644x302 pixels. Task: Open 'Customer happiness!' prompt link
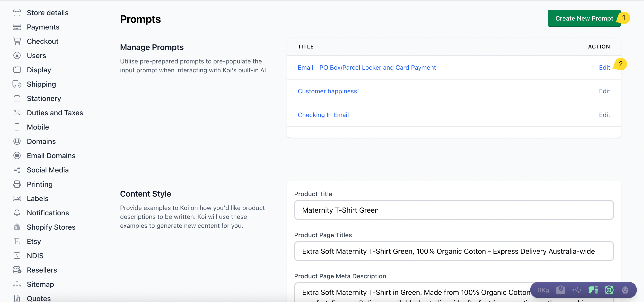(328, 91)
